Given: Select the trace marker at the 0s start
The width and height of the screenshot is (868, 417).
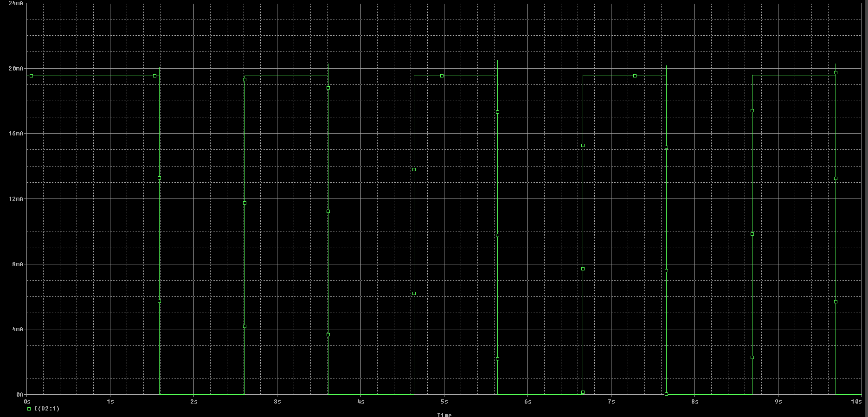Looking at the screenshot, I should (32, 76).
